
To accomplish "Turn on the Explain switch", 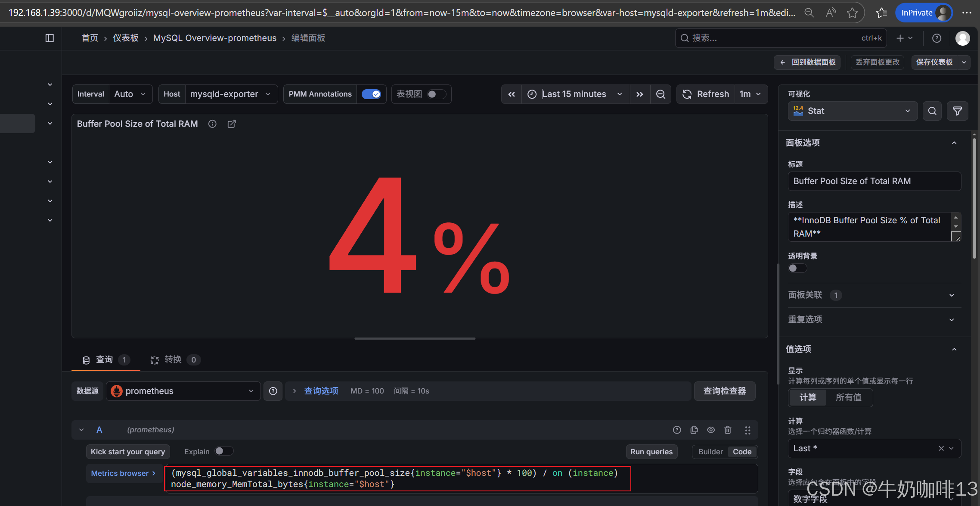I will (x=223, y=451).
